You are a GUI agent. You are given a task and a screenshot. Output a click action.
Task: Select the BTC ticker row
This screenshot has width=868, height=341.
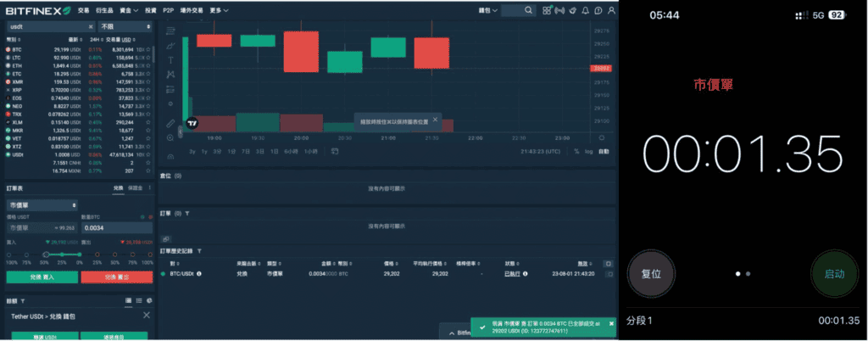point(78,50)
